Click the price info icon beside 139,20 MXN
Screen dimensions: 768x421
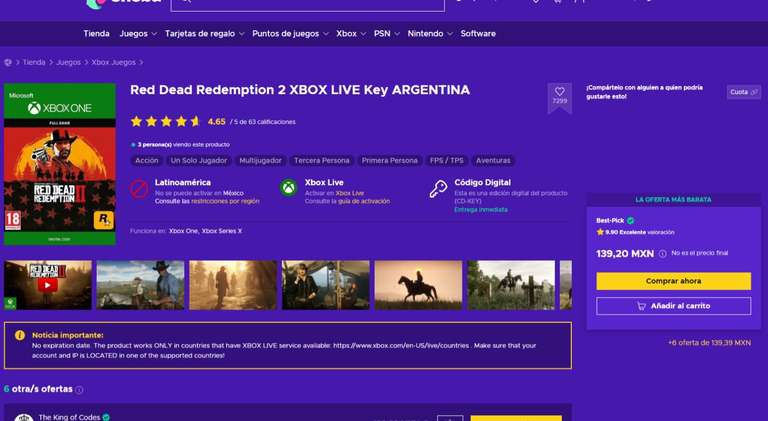click(x=662, y=254)
